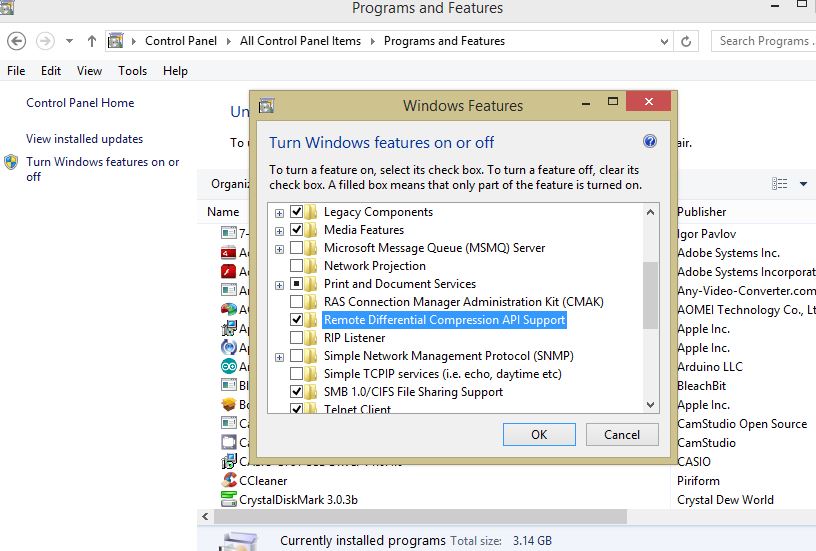Sort by the Publisher column header

coord(702,212)
